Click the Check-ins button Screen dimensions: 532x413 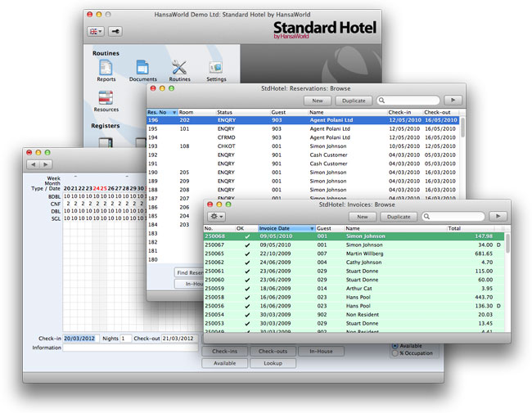(224, 352)
